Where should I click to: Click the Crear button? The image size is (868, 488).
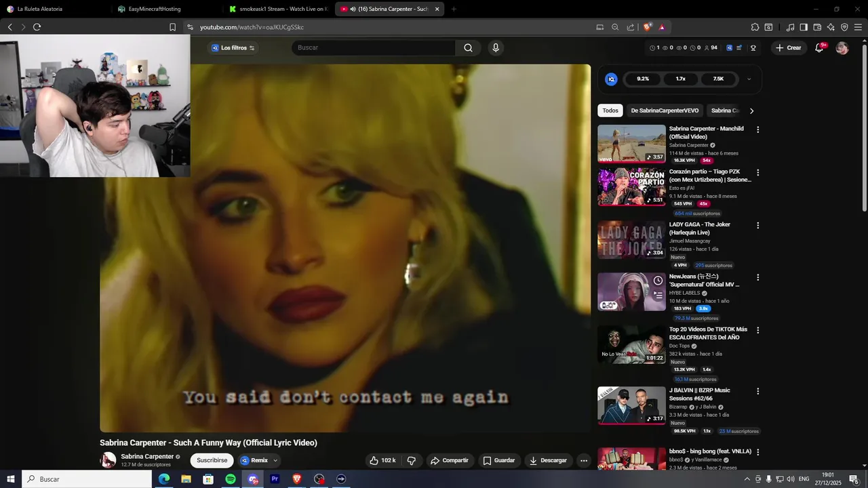(x=789, y=47)
